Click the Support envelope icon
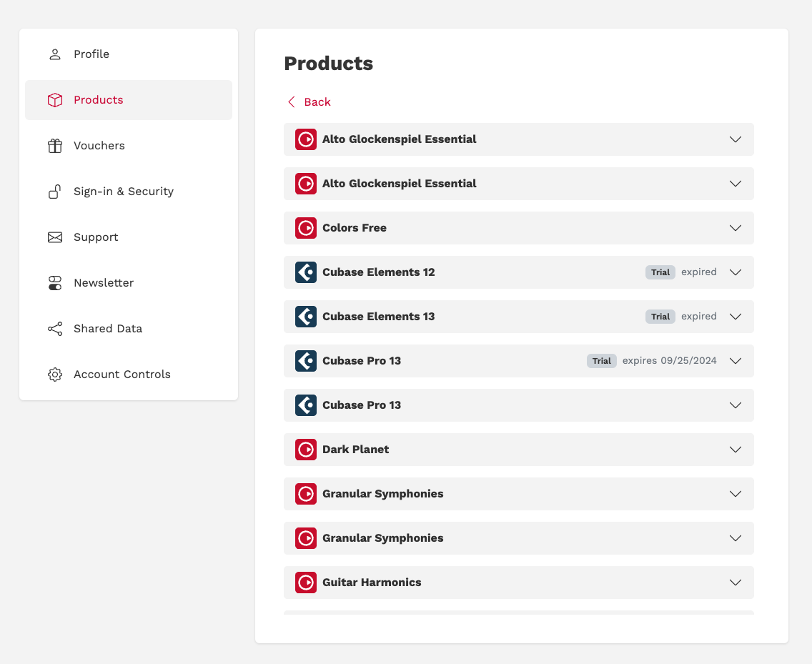Viewport: 812px width, 664px height. click(55, 237)
